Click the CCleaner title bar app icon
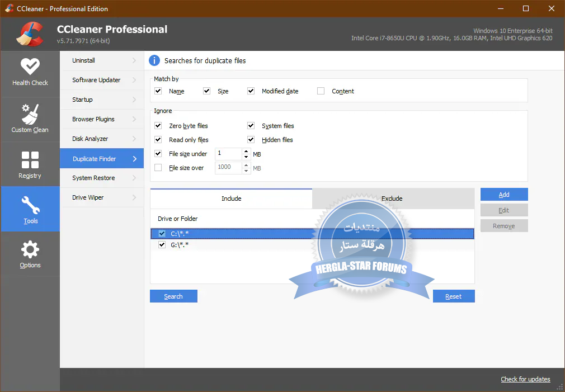This screenshot has width=565, height=392. tap(9, 8)
